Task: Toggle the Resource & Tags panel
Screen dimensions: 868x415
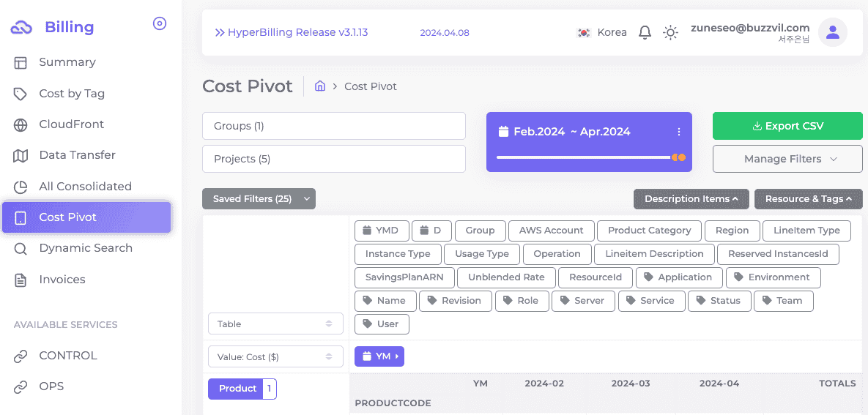Action: pyautogui.click(x=808, y=199)
